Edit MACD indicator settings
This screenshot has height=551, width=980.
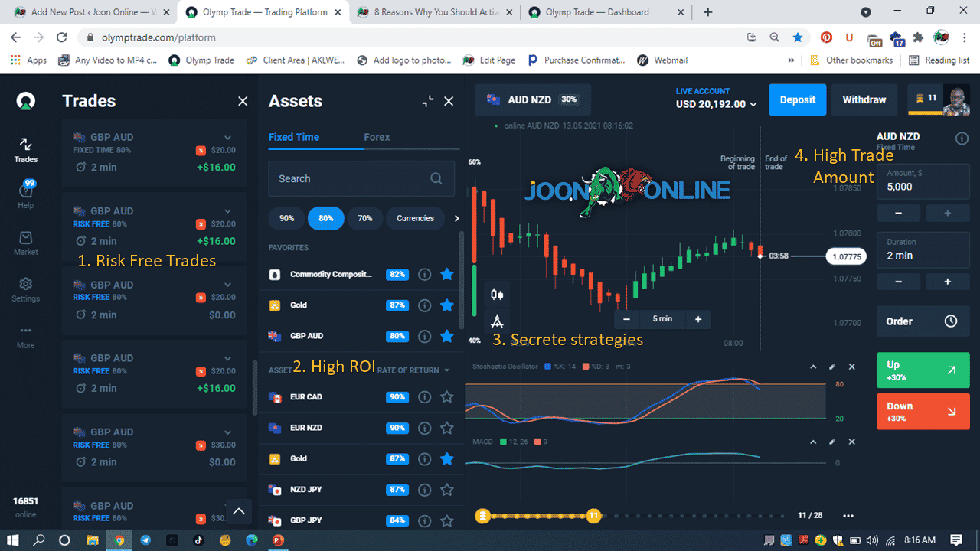(832, 442)
